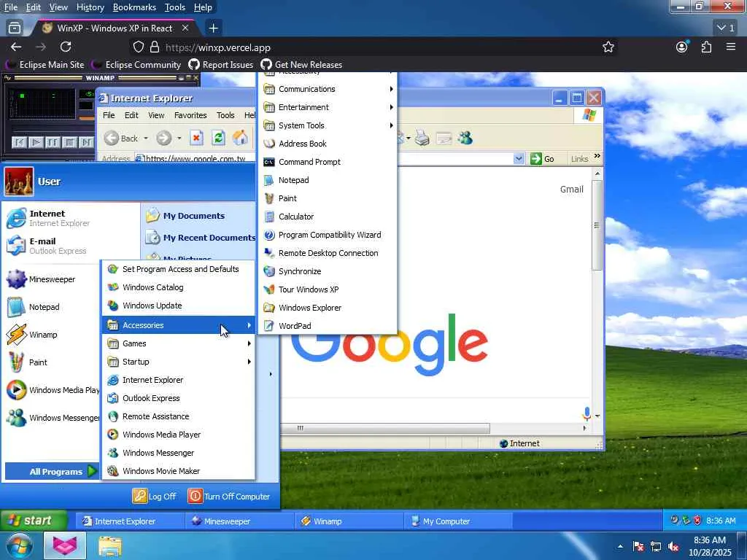
Task: Open the Gmail link on Google page
Action: [x=571, y=189]
